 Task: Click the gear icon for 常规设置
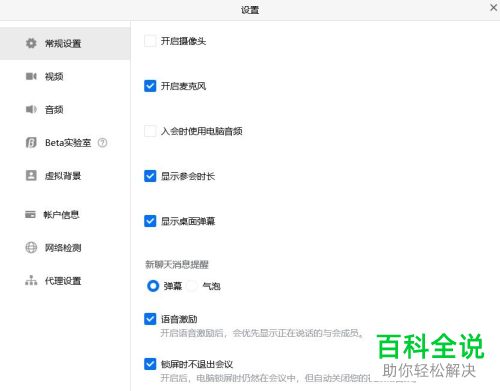pyautogui.click(x=31, y=43)
